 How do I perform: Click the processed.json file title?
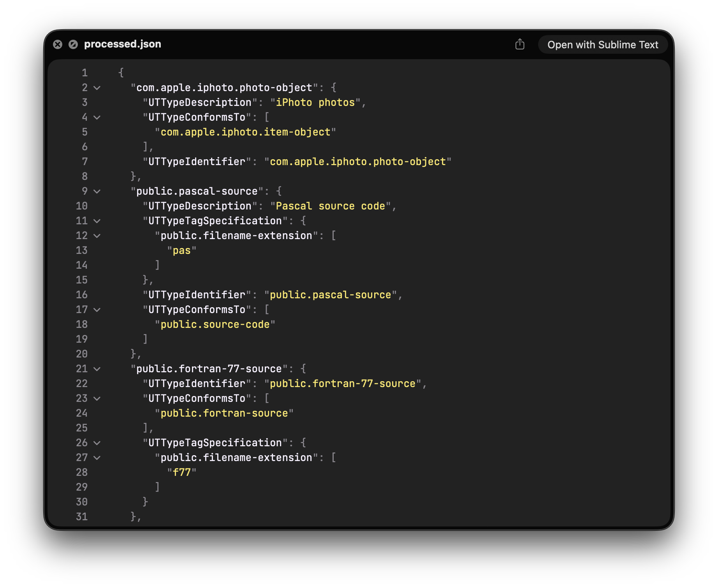[122, 44]
